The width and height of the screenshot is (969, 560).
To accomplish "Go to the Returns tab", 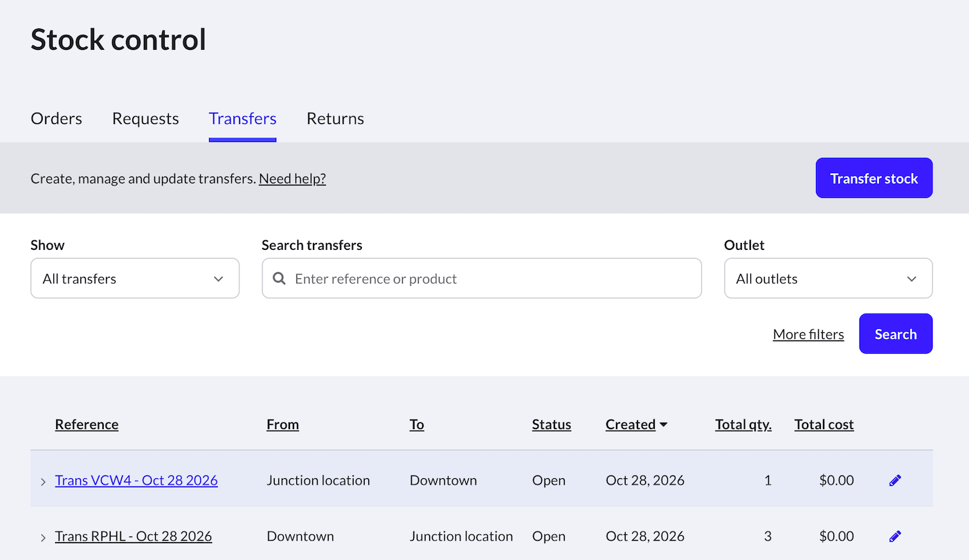I will coord(335,119).
